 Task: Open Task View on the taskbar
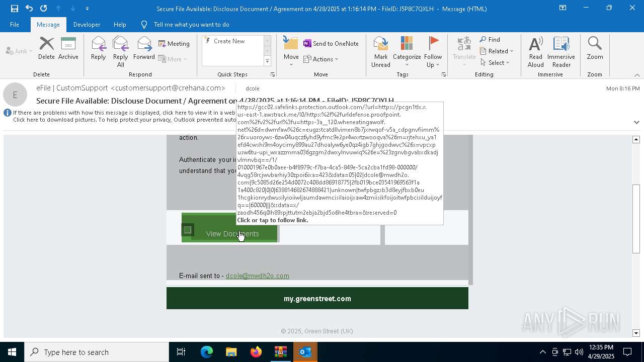tap(181, 352)
